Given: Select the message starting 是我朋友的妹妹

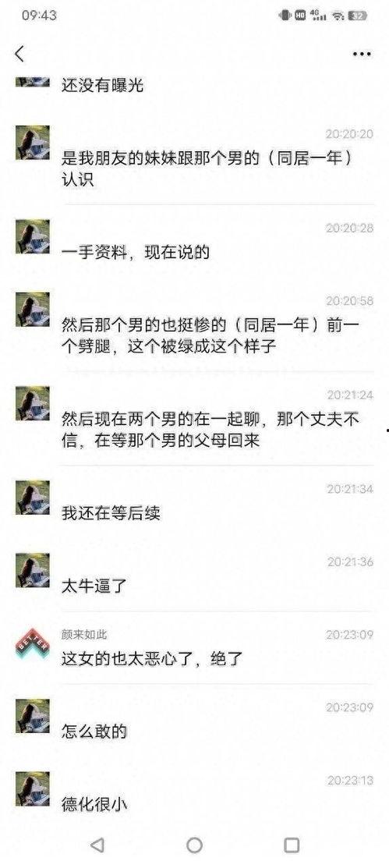Looking at the screenshot, I should tap(207, 169).
